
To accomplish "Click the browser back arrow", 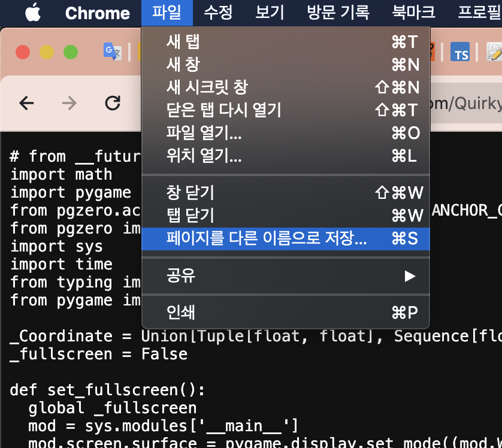I will (26, 104).
